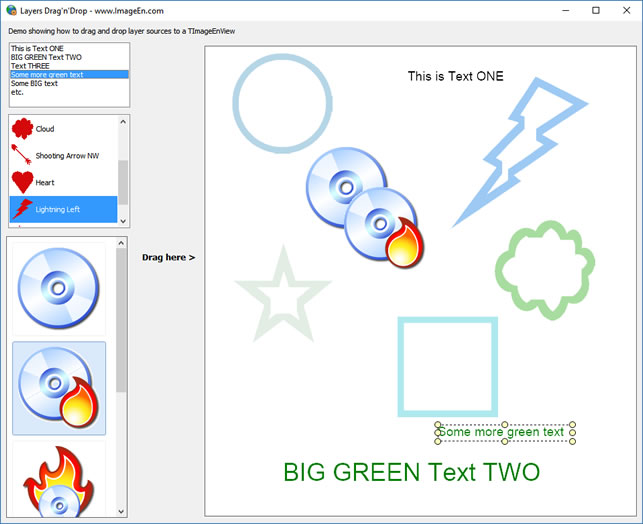Select the Shooting Arrow NW shape icon
643x524 pixels.
coord(21,155)
